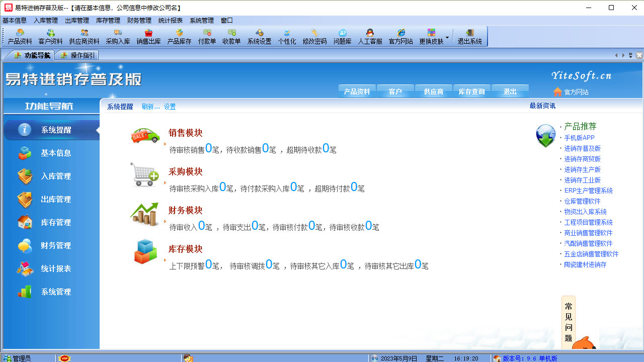This screenshot has width=644, height=362.
Task: Click 库存查询 banner button
Action: [x=472, y=92]
